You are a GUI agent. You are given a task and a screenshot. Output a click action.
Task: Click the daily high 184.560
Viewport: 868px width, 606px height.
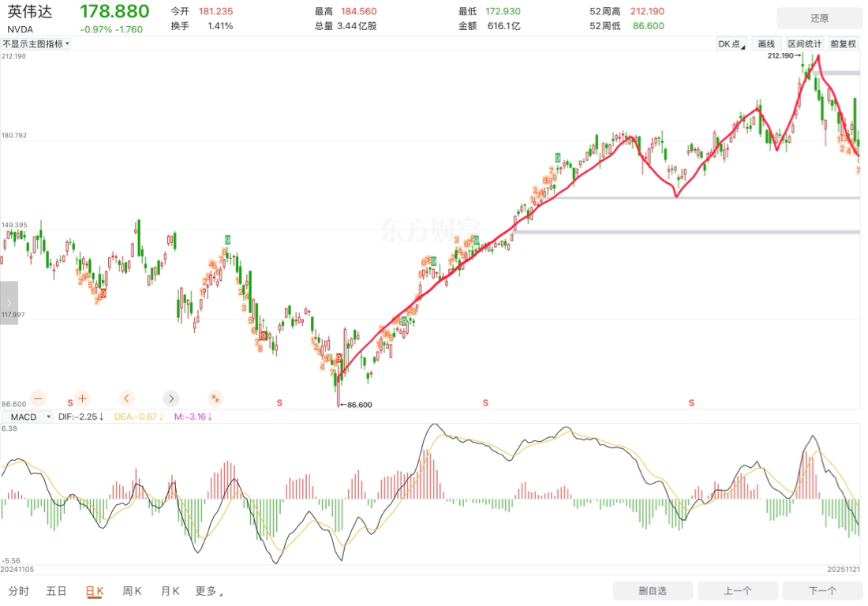(359, 11)
